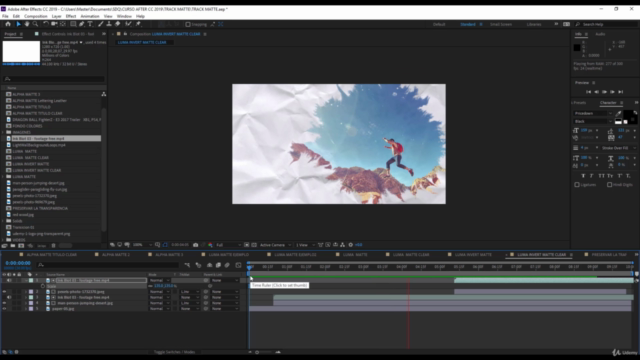Hide the man-person-jumping-desert.jpg layer
Image resolution: width=640 pixels, height=360 pixels.
coord(4,303)
